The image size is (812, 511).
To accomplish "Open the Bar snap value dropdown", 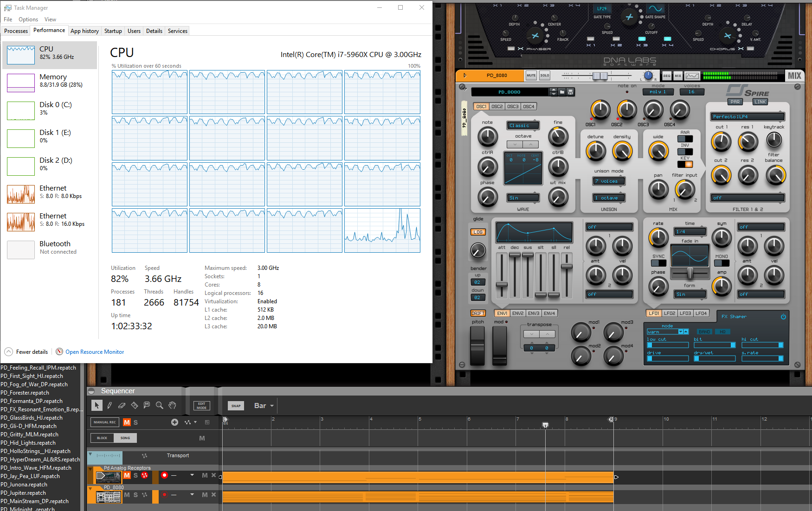I will pyautogui.click(x=264, y=406).
